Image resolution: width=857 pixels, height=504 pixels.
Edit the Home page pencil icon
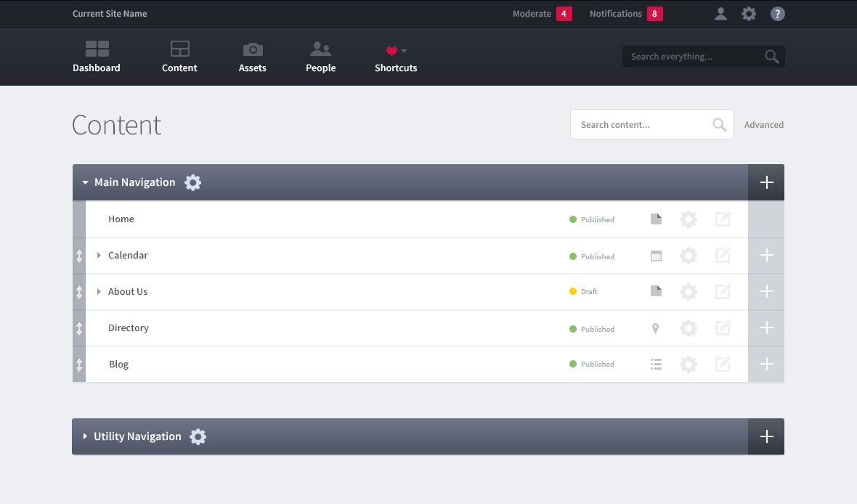723,219
